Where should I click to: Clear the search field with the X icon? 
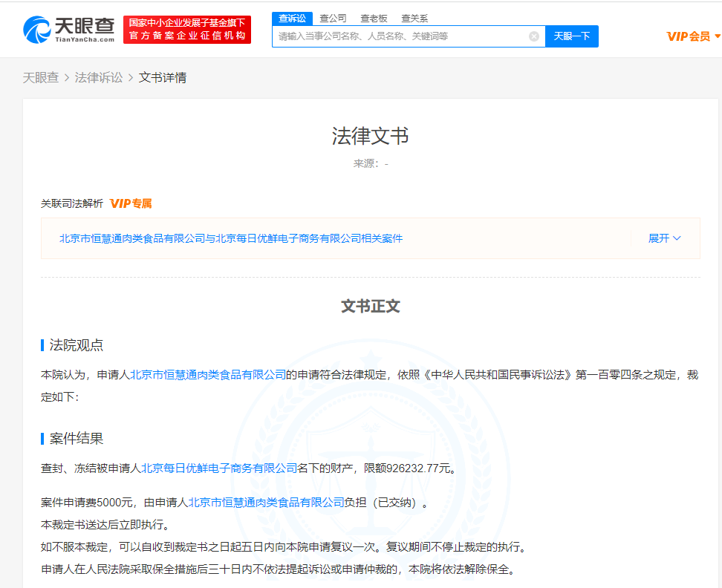533,36
